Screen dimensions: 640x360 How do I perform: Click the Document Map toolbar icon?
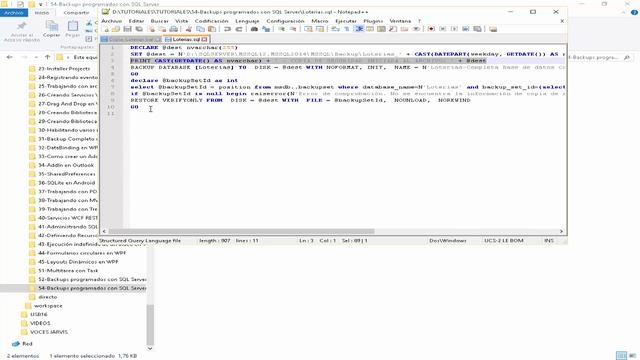(381, 29)
